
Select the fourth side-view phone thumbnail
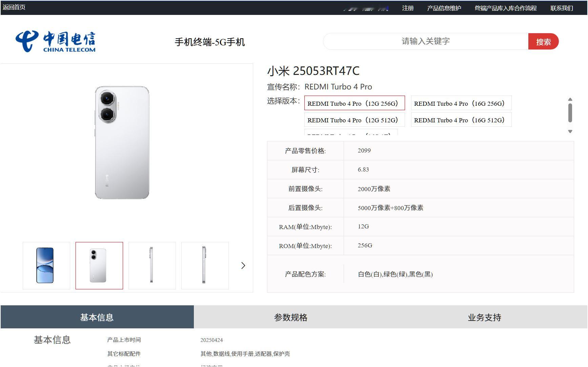pos(205,266)
